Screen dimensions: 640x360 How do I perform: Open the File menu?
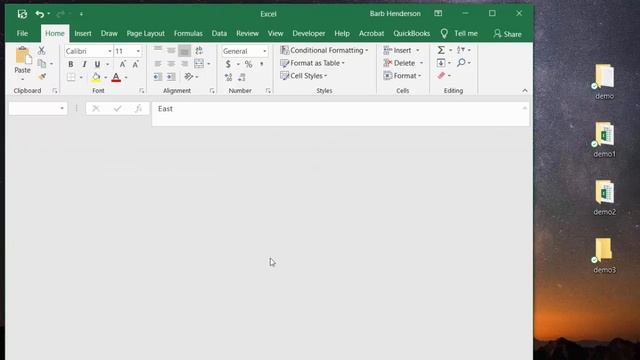[22, 33]
